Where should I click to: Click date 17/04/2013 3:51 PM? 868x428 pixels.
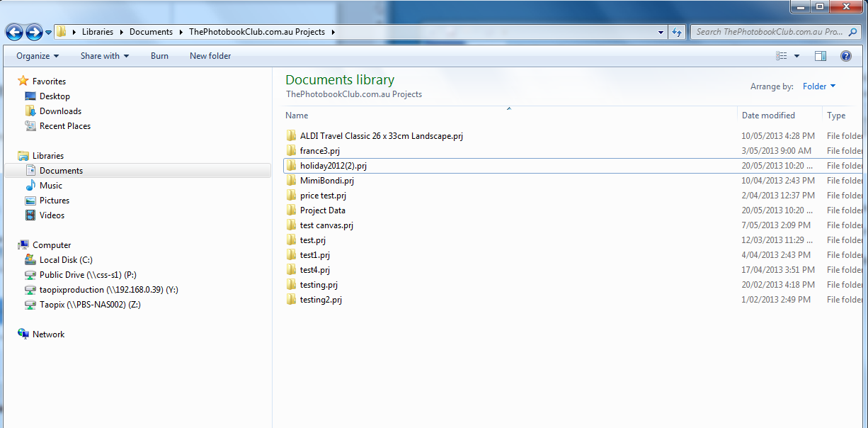(778, 270)
